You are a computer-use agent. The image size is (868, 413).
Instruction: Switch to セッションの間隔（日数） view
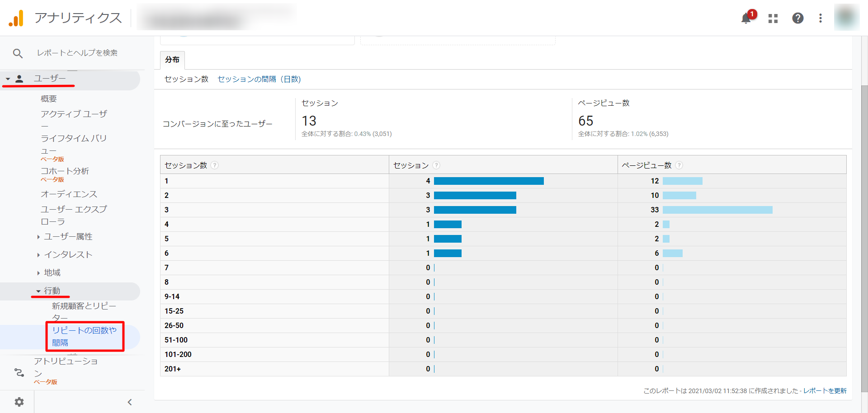259,79
